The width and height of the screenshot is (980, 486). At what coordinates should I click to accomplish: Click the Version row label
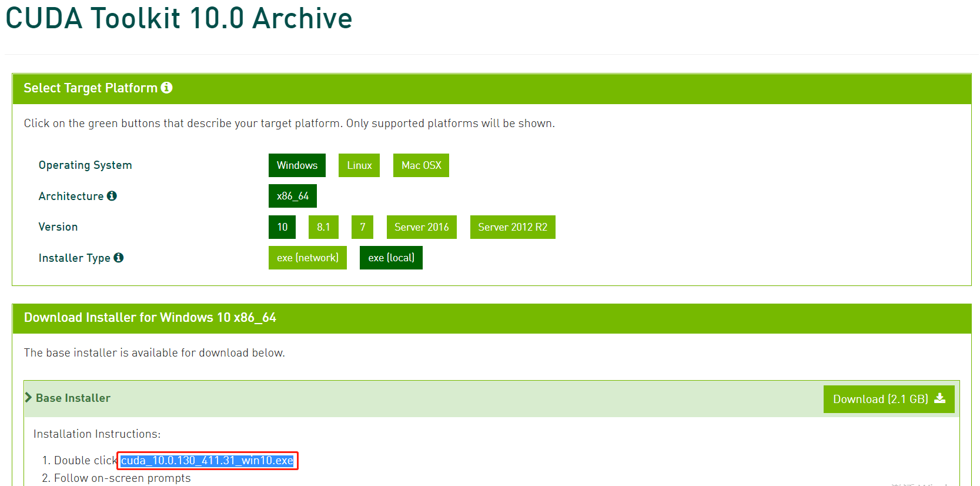pos(58,227)
